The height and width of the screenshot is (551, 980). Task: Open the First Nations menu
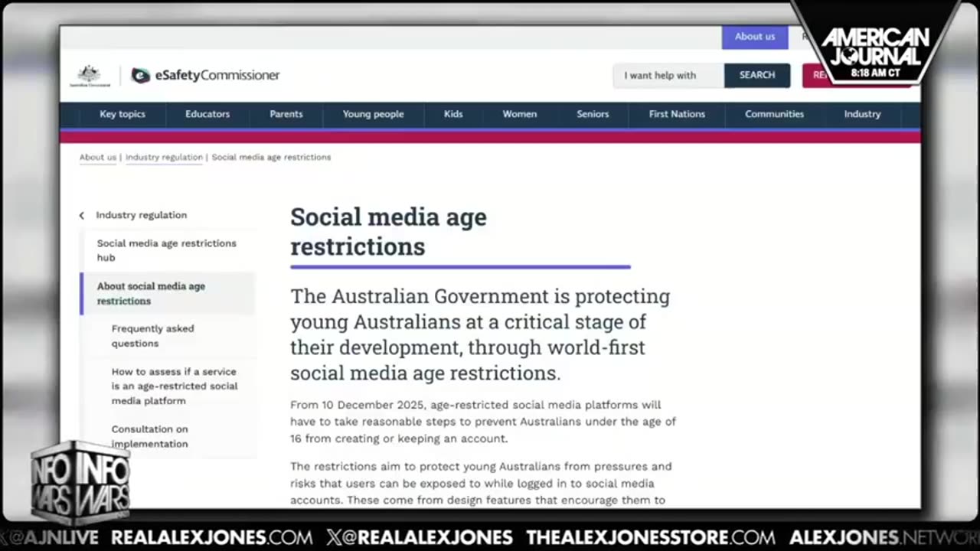(x=677, y=114)
